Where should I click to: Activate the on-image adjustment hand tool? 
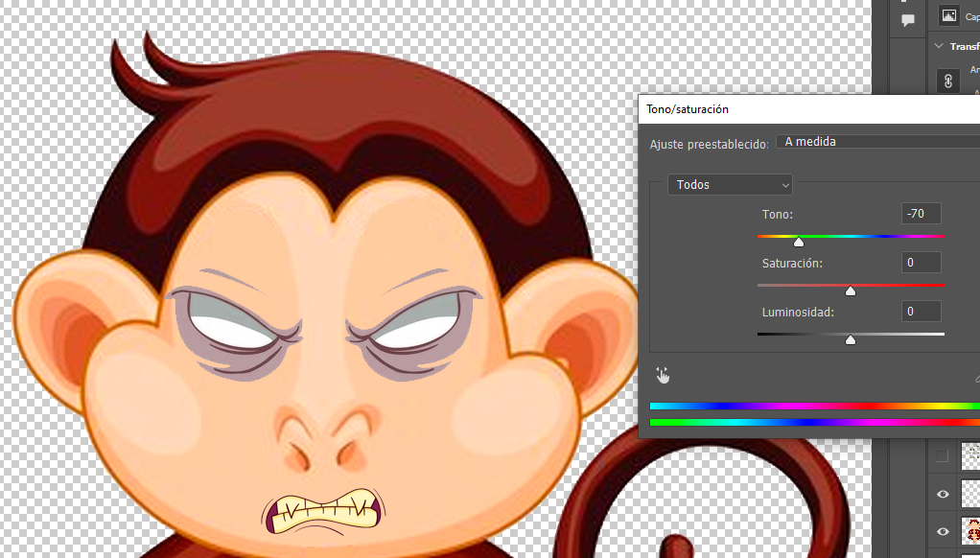(662, 374)
